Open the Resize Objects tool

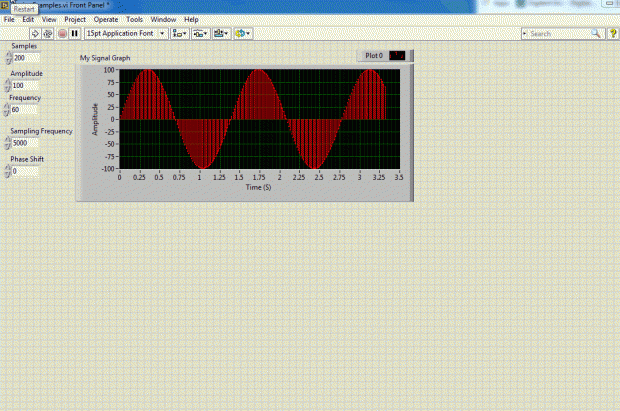pos(221,34)
